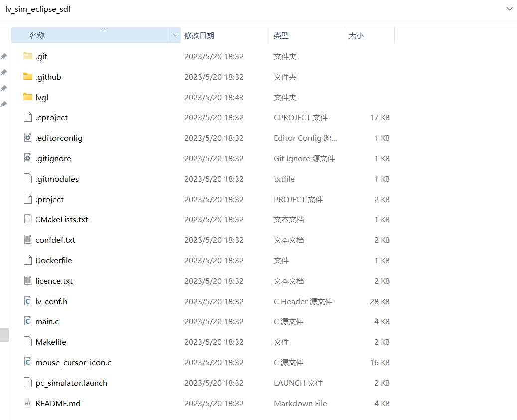Open the 名称 column filter dropdown arrow
517x420 pixels.
tap(175, 35)
